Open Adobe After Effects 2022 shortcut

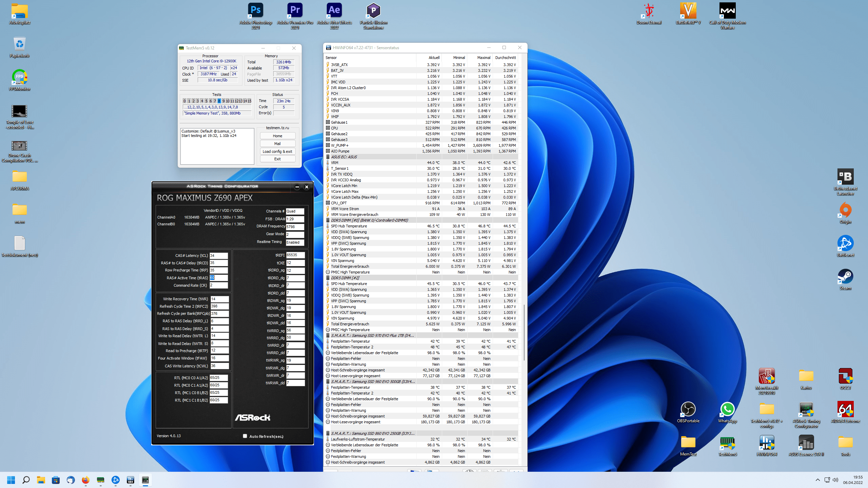tap(334, 16)
